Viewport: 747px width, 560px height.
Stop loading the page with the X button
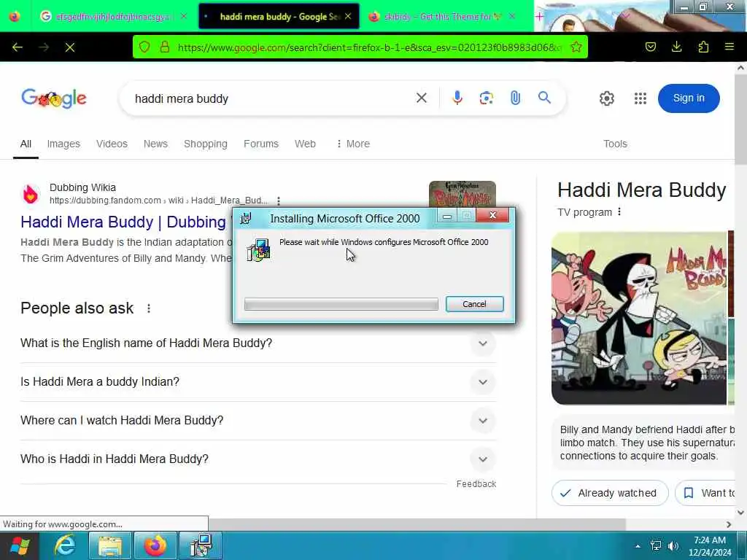point(70,47)
